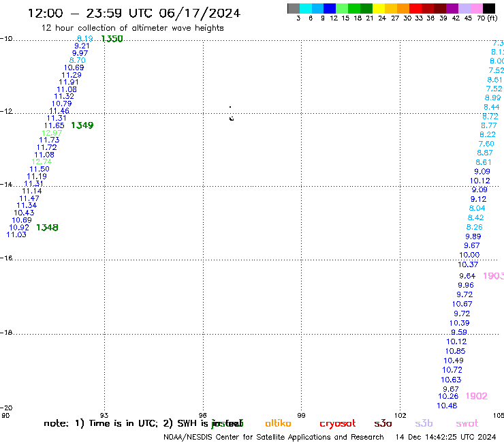Image resolution: width=504 pixels, height=443 pixels.
Task: Click the 8.04 wave height reading
Action: click(x=477, y=209)
